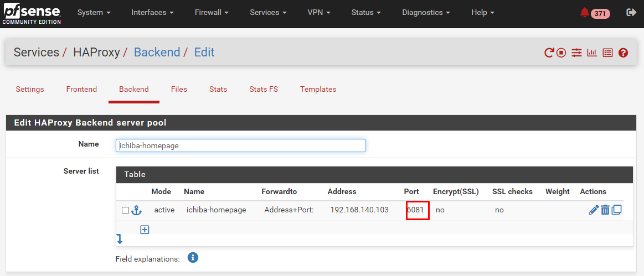
Task: Edit the ichiba-homepage server with pencil icon
Action: click(x=594, y=210)
